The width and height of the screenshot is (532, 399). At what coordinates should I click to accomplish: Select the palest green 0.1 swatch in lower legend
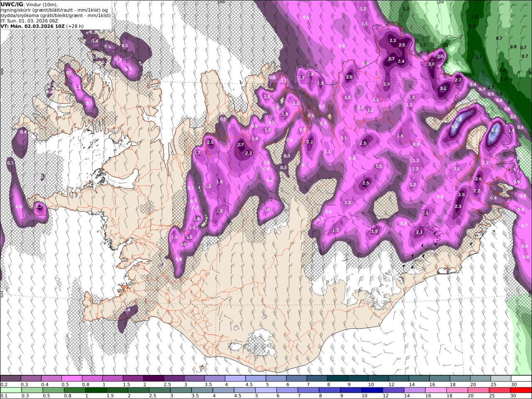[11, 390]
